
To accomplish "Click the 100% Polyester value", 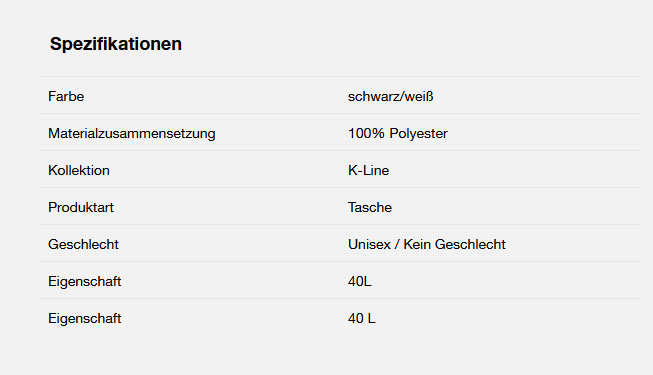I will pos(398,133).
